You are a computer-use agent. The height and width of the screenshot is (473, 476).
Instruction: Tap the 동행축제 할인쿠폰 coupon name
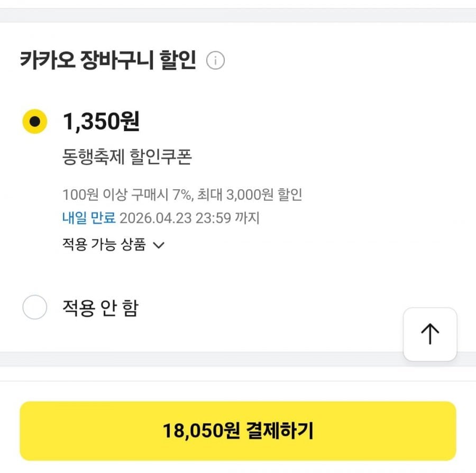coord(126,157)
